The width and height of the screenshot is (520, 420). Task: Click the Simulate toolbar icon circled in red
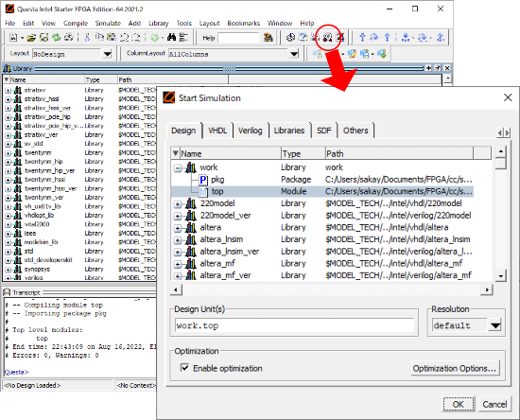(x=328, y=38)
